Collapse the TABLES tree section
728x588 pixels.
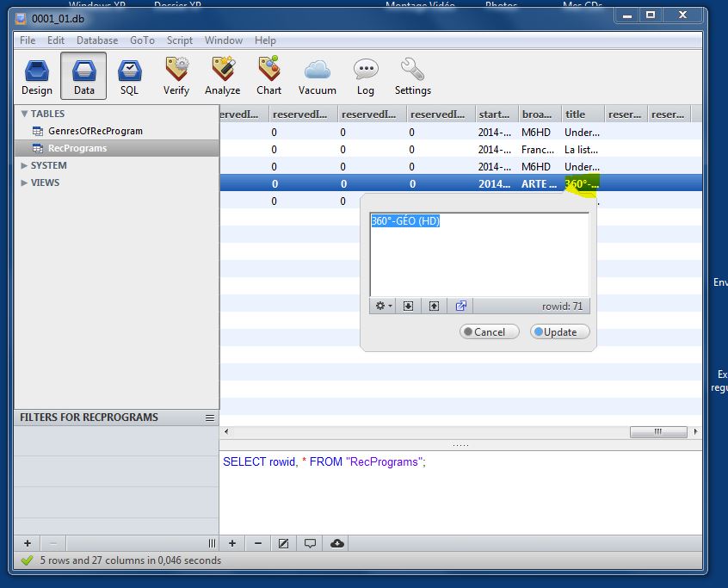point(24,114)
